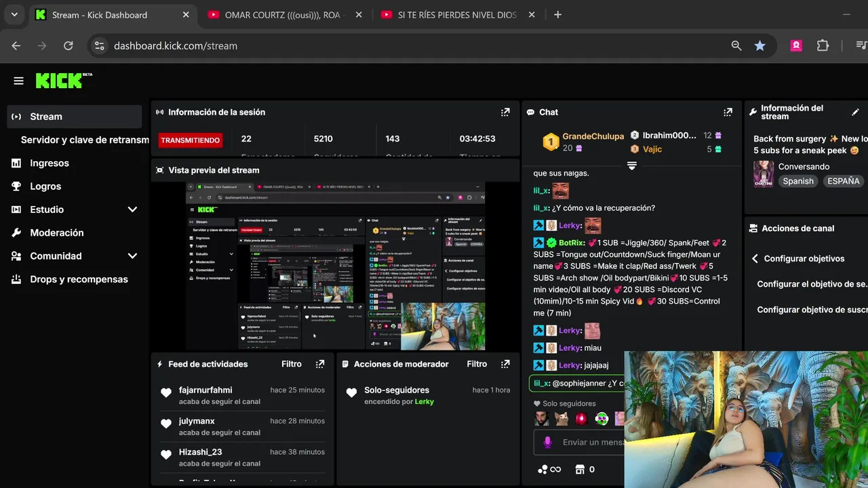Screen dimensions: 868x488
Task: Open the chat shop icon showing 0
Action: point(585,470)
